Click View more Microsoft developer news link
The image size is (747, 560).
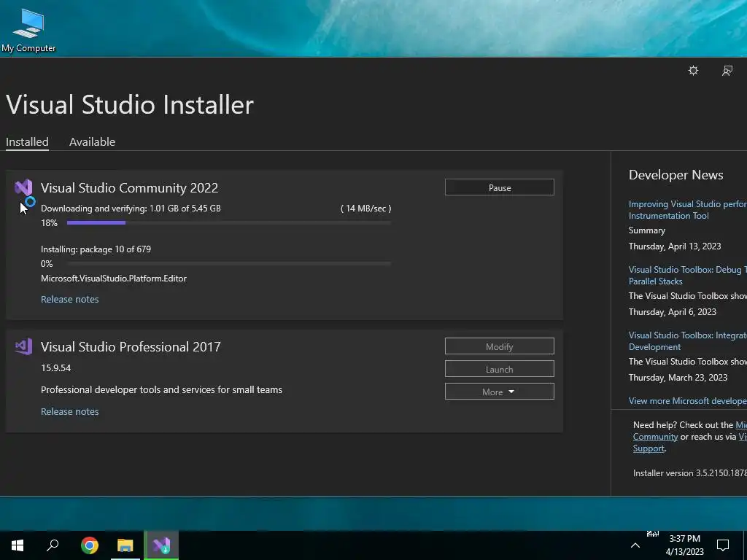tap(687, 401)
